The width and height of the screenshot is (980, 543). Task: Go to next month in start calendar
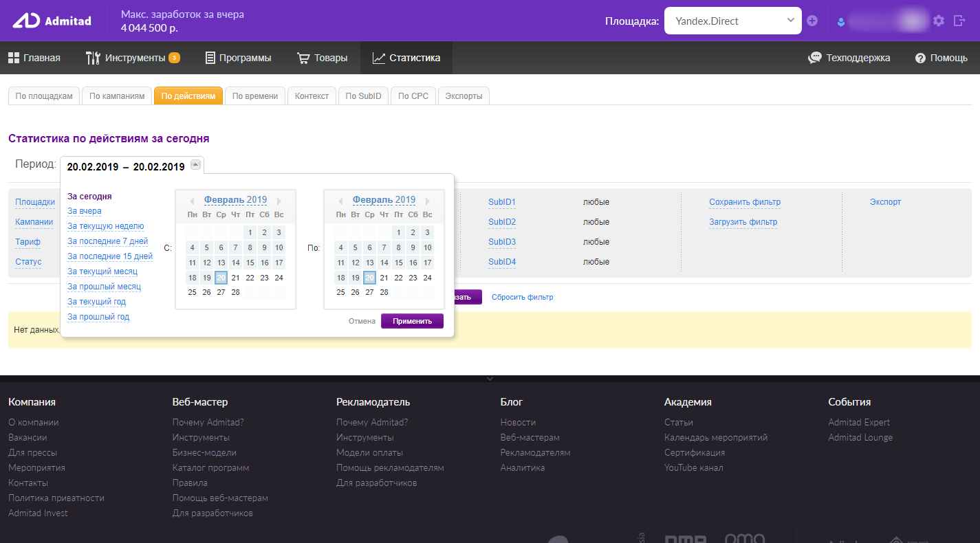coord(279,201)
